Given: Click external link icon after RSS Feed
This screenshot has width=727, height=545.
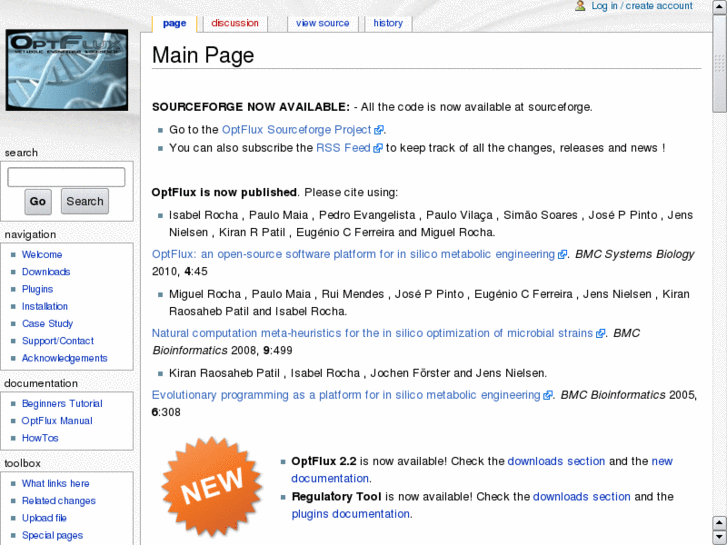Looking at the screenshot, I should click(x=378, y=148).
